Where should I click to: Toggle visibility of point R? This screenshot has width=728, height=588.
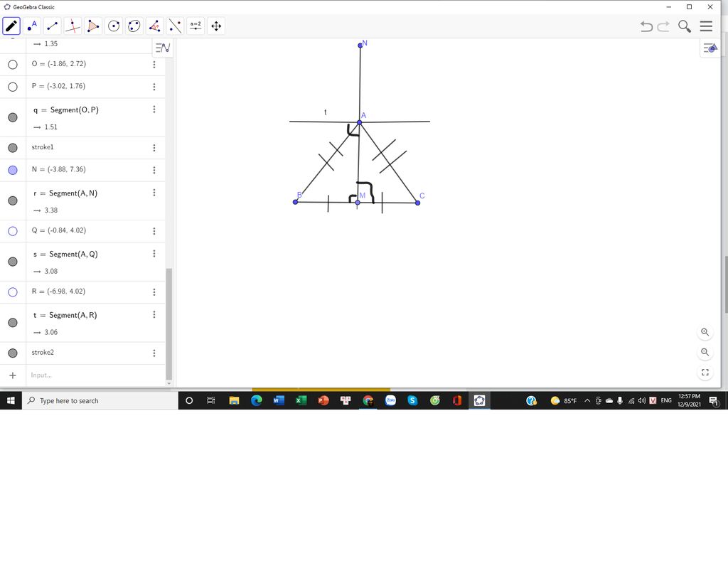click(x=13, y=292)
